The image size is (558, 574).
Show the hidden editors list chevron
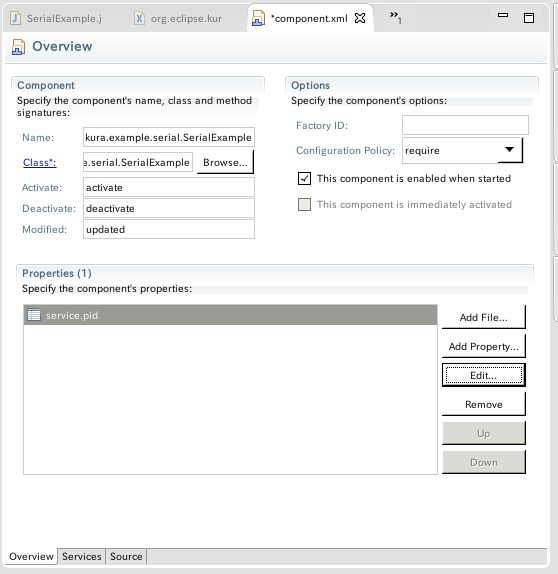395,17
